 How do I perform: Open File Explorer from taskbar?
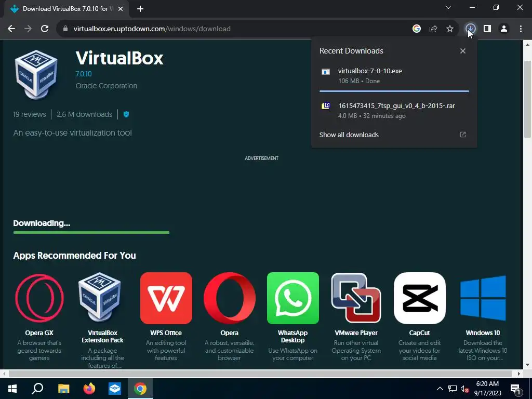pos(63,389)
